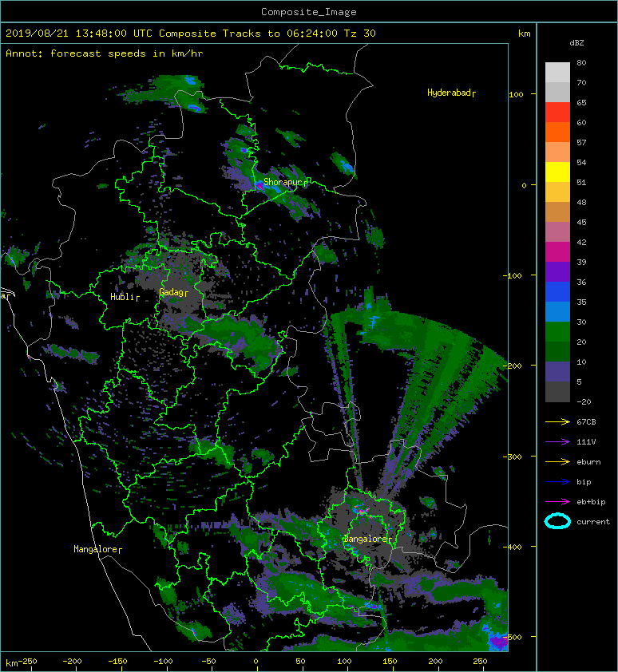
Task: Click the 2019/08/21 13:48:00 UTC timestamp
Action: pyautogui.click(x=78, y=34)
